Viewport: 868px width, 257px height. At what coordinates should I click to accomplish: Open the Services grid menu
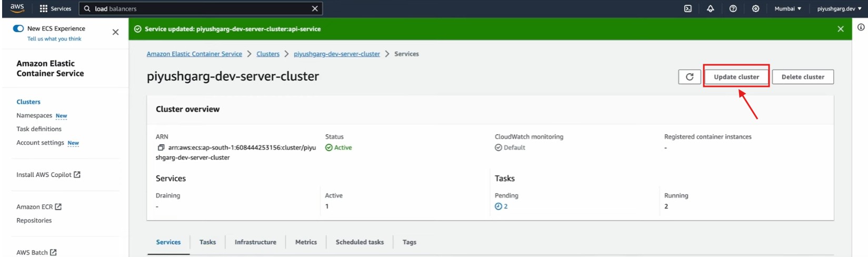click(55, 8)
